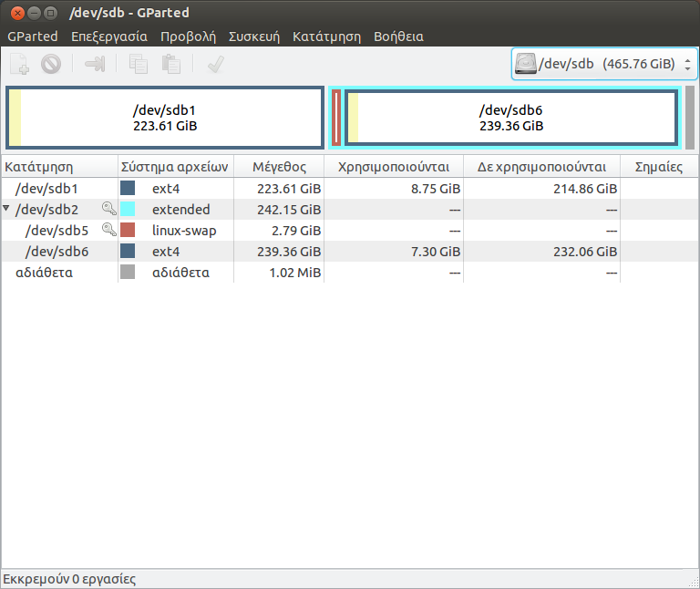The image size is (700, 589).
Task: Click the 1.02 MiB size cell
Action: [295, 273]
